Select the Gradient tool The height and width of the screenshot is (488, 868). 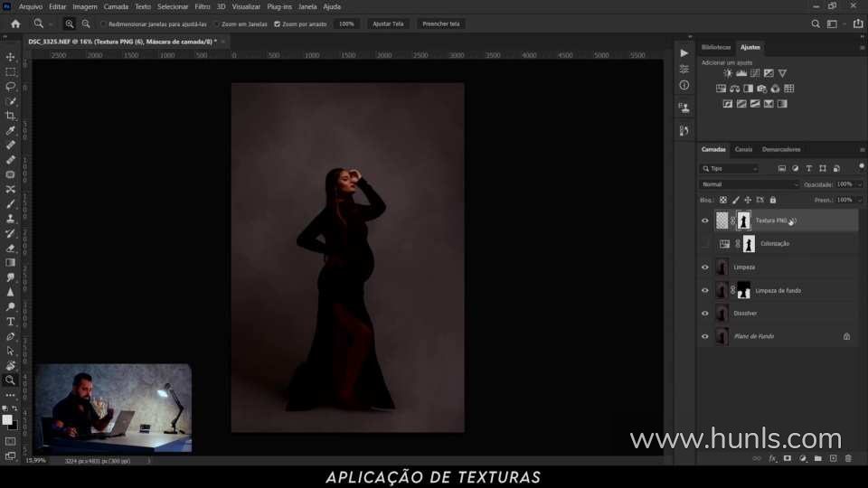click(x=11, y=263)
